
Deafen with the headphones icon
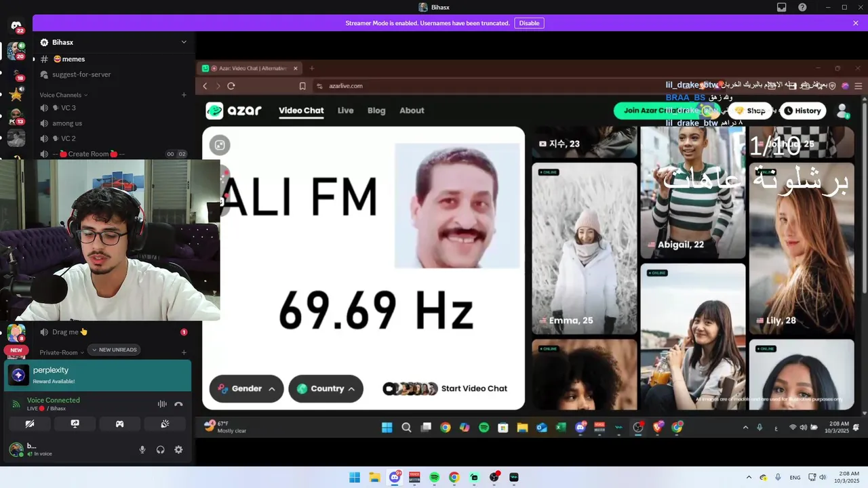161,449
